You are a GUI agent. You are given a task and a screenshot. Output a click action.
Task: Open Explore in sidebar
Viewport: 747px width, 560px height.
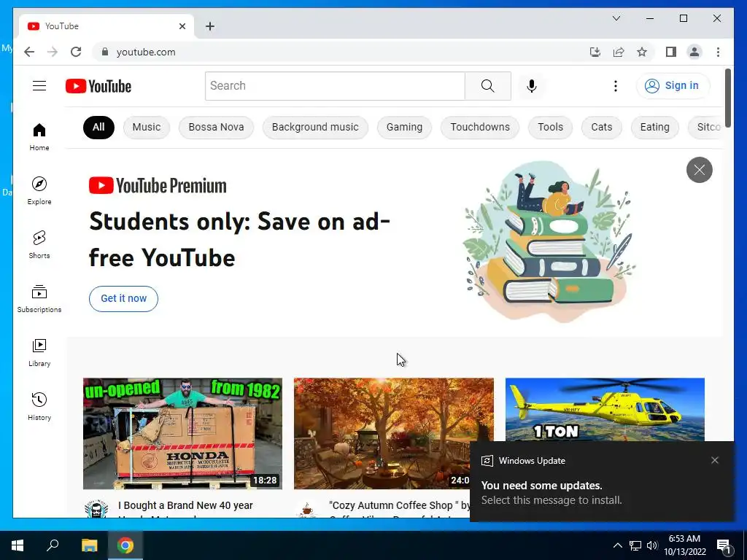(x=39, y=191)
